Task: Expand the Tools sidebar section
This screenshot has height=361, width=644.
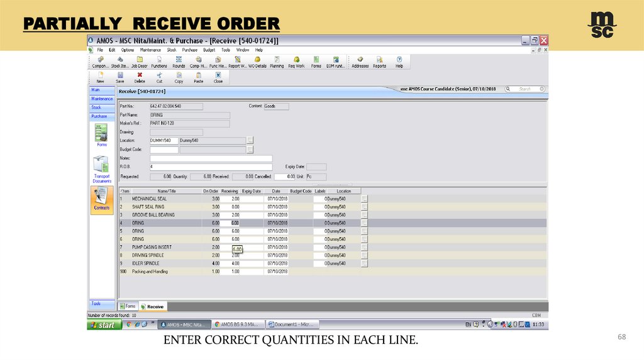Action: (x=102, y=304)
